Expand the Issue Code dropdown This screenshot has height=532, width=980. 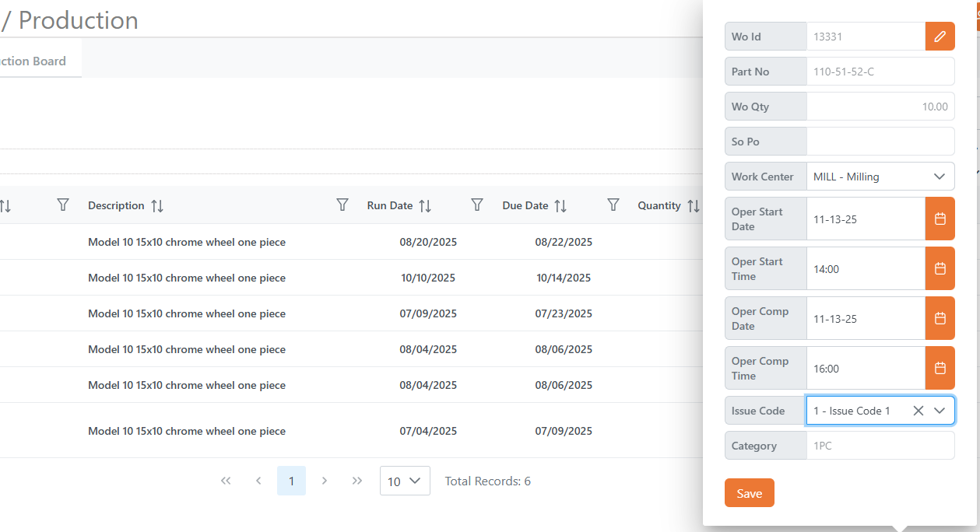[940, 411]
